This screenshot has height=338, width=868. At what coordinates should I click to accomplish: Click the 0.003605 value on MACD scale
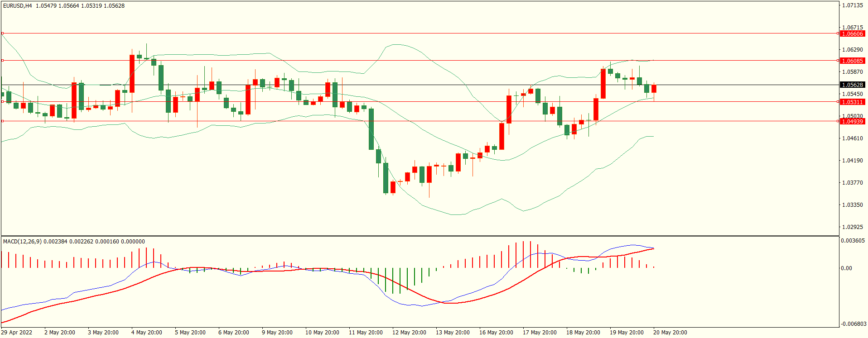coord(853,241)
